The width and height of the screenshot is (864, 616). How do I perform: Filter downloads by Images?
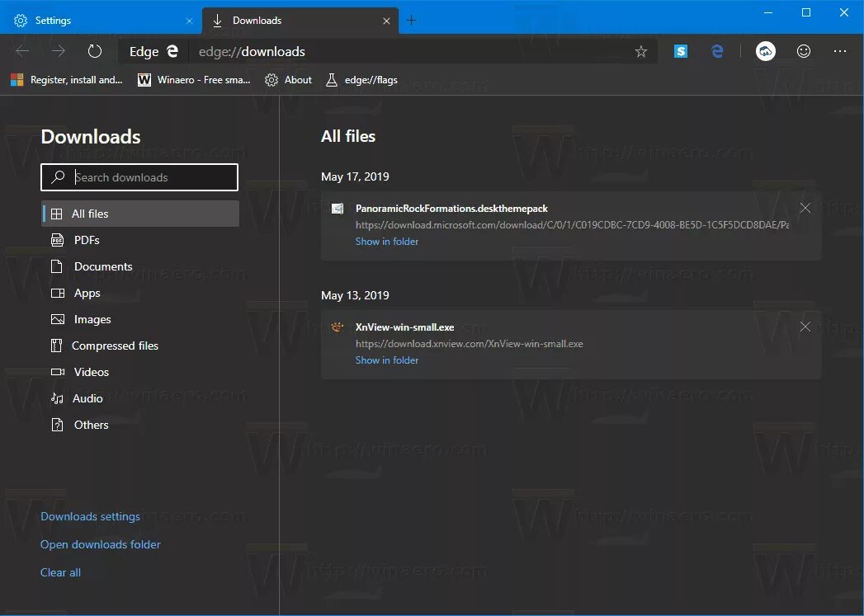pyautogui.click(x=140, y=319)
